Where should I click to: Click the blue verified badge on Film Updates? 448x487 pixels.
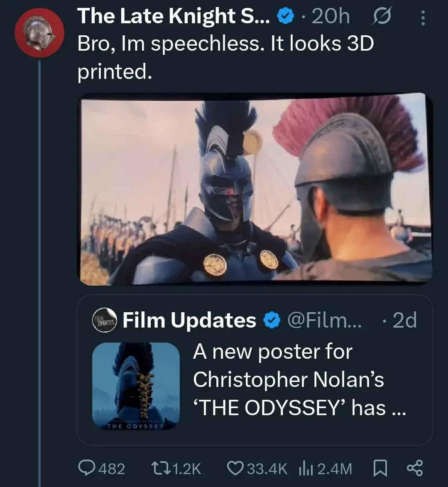tap(270, 320)
